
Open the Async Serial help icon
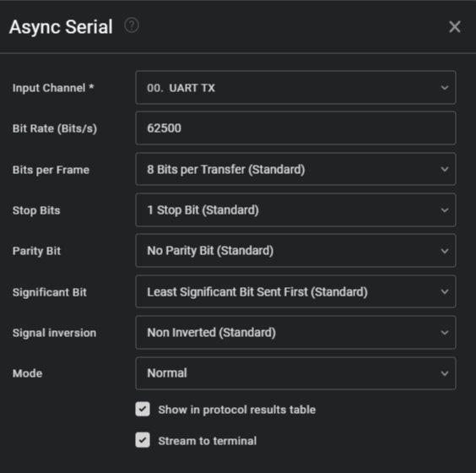[x=132, y=25]
